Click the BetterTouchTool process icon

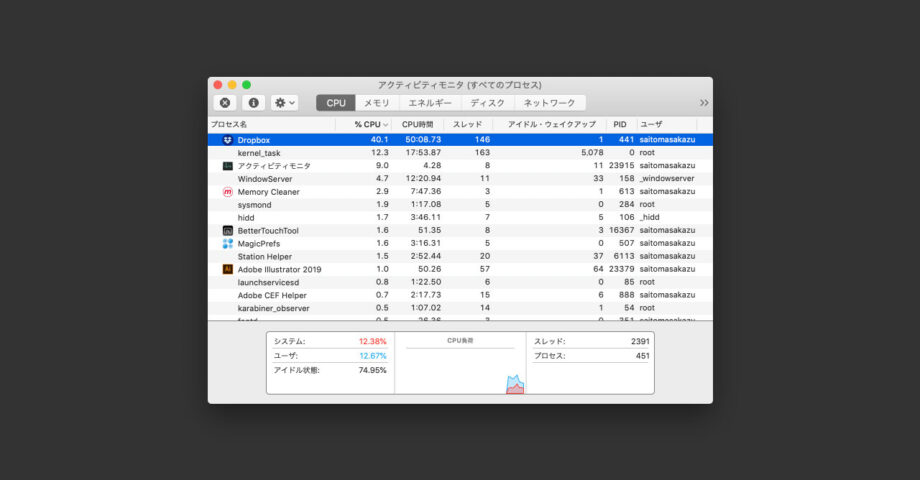228,231
